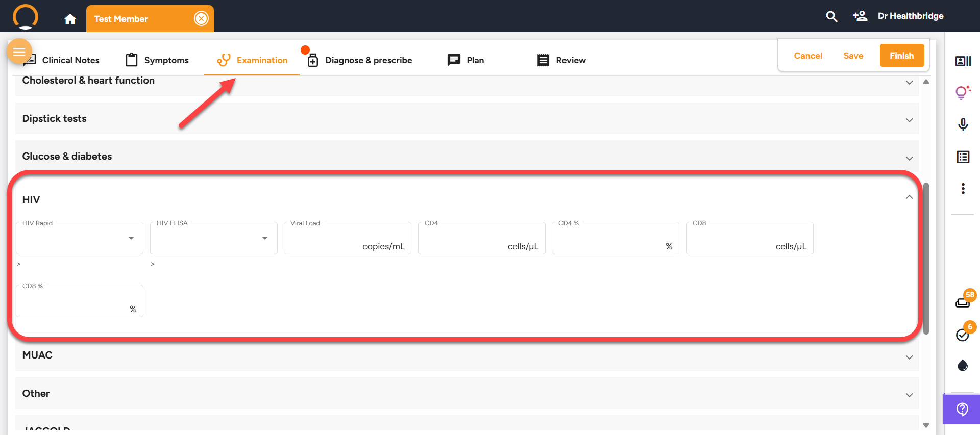Click the Viral Load input field

coord(348,238)
